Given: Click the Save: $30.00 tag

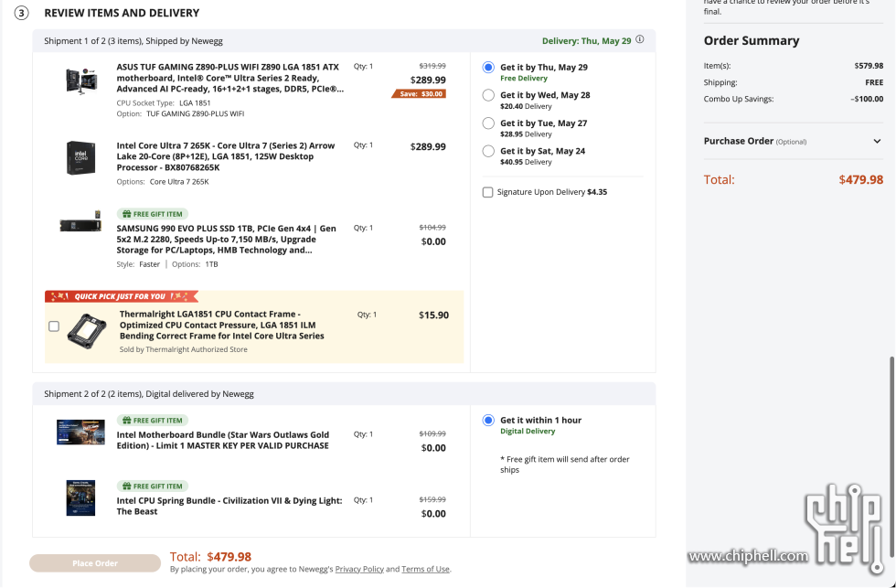Looking at the screenshot, I should [420, 93].
